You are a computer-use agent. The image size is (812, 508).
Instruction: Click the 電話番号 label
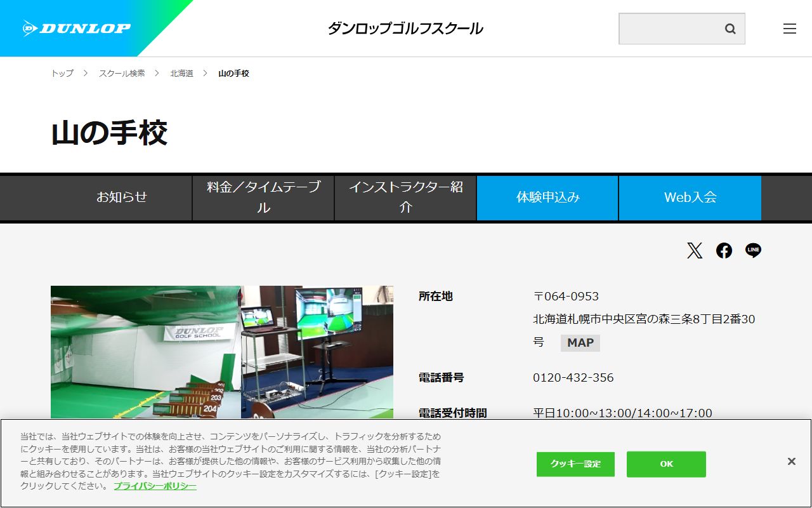tap(442, 378)
